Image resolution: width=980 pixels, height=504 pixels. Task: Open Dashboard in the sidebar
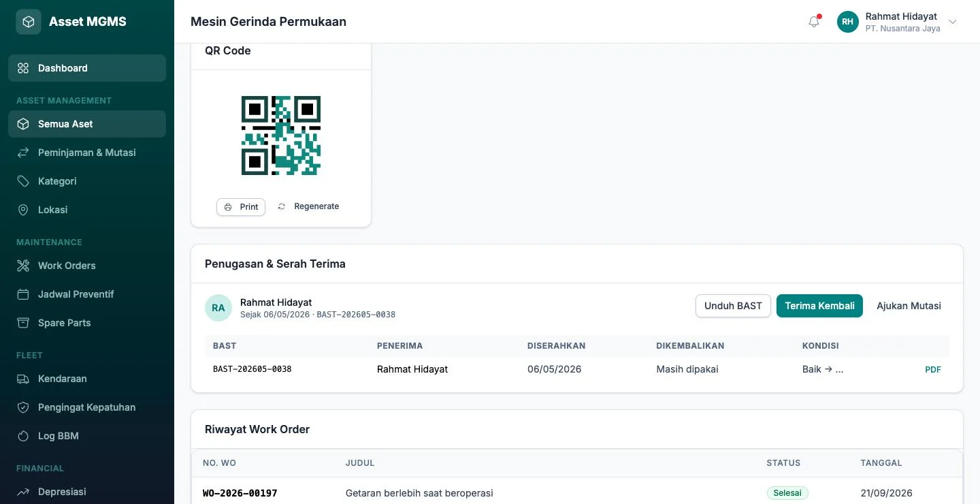coord(87,68)
